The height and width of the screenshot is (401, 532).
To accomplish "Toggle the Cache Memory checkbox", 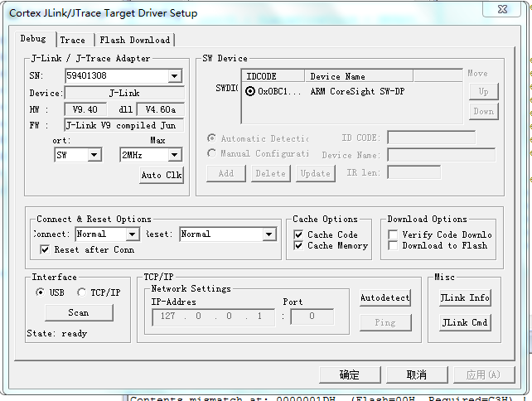I will 298,245.
